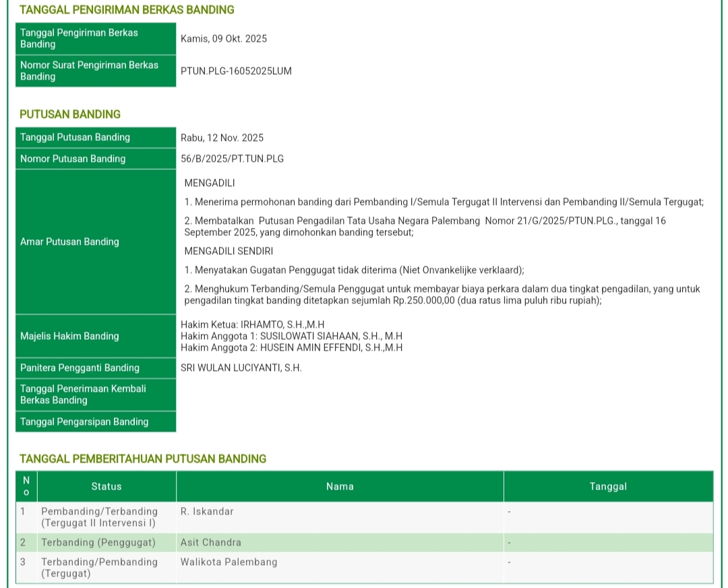
Task: Click the 'Amar Putusan Banding' label cell
Action: (95, 241)
